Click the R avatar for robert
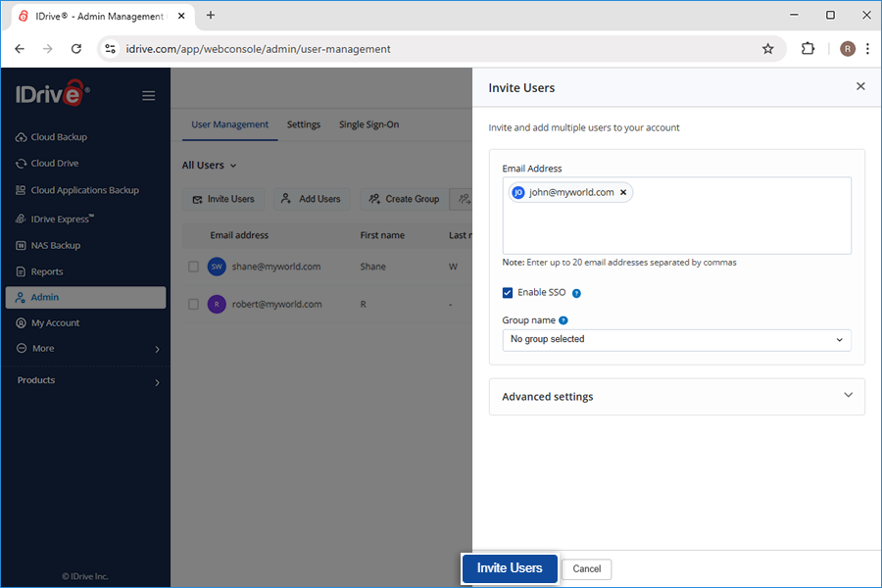This screenshot has height=588, width=882. (217, 305)
